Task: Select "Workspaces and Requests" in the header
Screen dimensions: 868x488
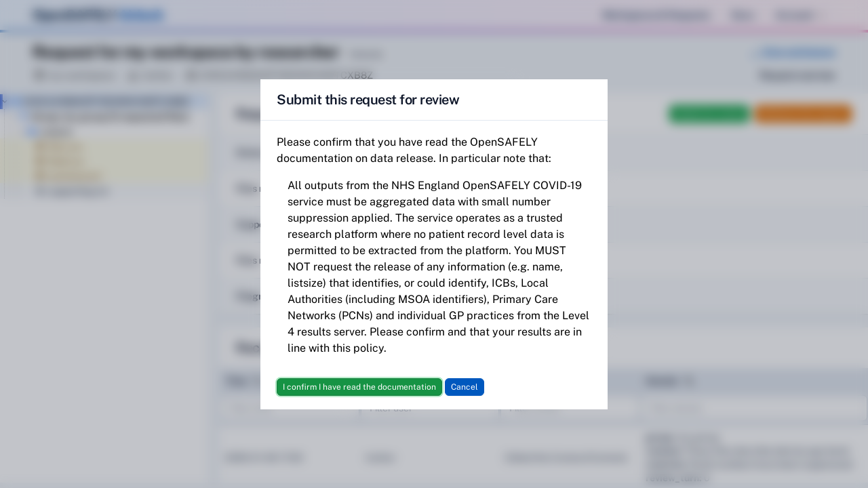Action: point(655,14)
